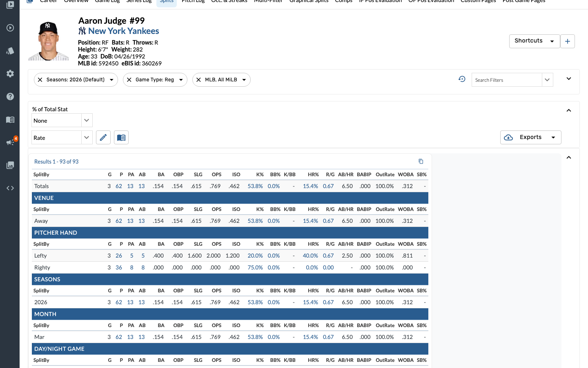Click the Lefty row label
588x368 pixels.
(x=40, y=256)
